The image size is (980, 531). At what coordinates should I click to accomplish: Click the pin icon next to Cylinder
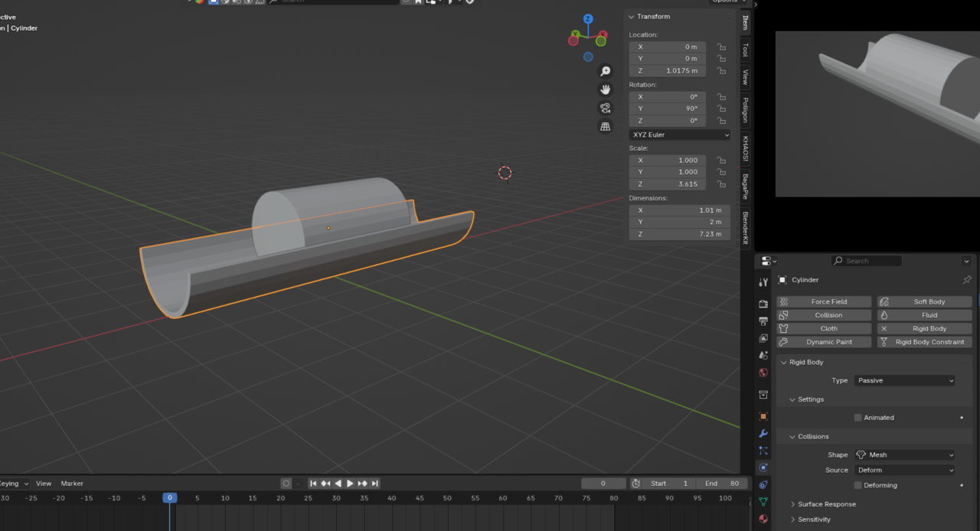click(x=966, y=280)
